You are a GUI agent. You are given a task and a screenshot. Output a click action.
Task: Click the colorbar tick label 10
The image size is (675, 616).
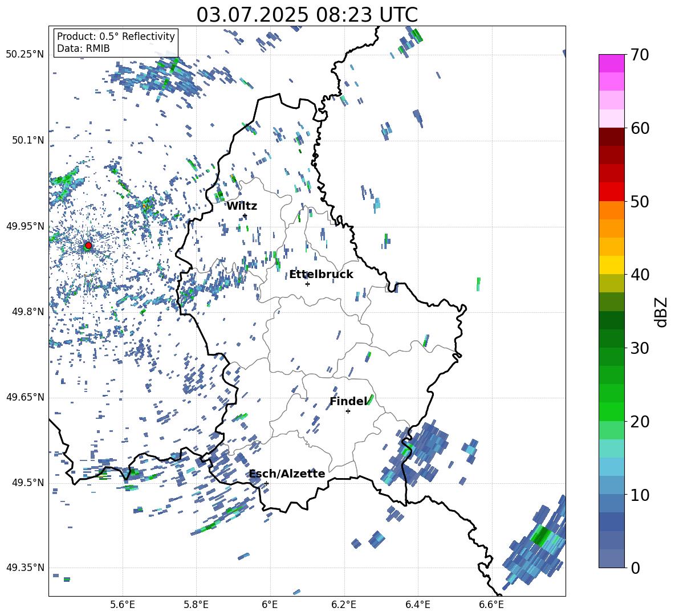[x=640, y=495]
